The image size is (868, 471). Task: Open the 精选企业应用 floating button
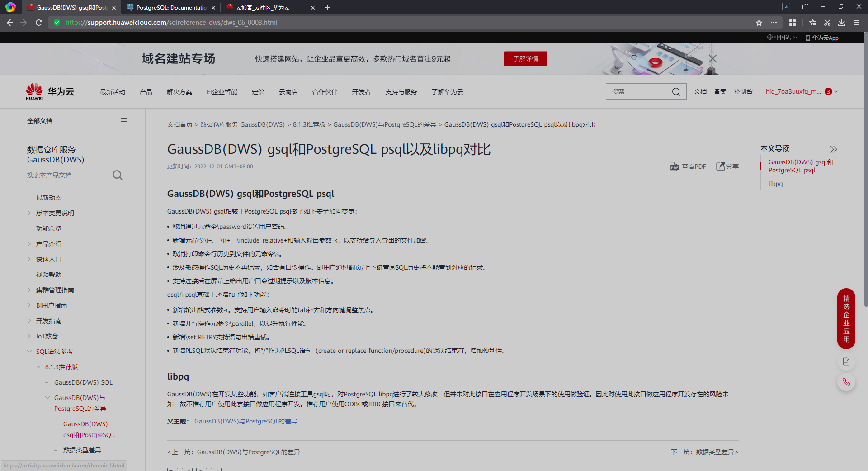846,319
